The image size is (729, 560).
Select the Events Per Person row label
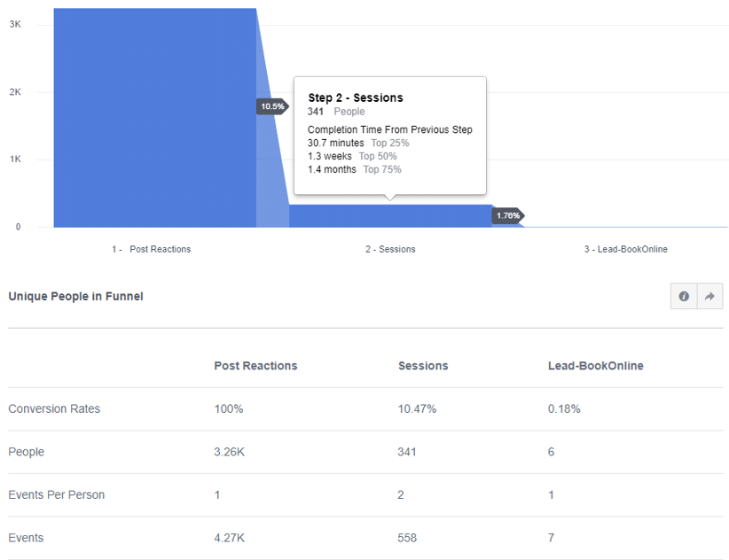(56, 494)
